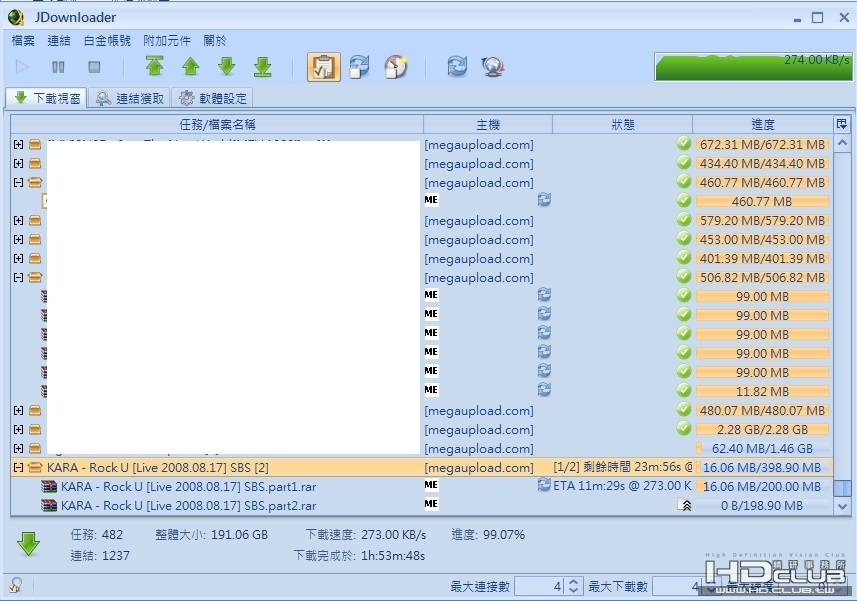The image size is (857, 601).
Task: Click the ME host icon on 11.82 MB row
Action: pyautogui.click(x=431, y=390)
